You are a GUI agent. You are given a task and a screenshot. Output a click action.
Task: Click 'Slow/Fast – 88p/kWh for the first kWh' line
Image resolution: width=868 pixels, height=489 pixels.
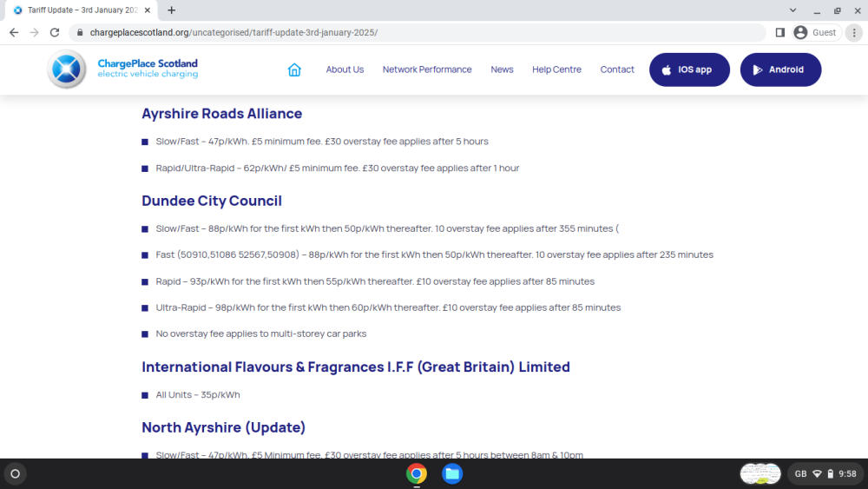[387, 228]
